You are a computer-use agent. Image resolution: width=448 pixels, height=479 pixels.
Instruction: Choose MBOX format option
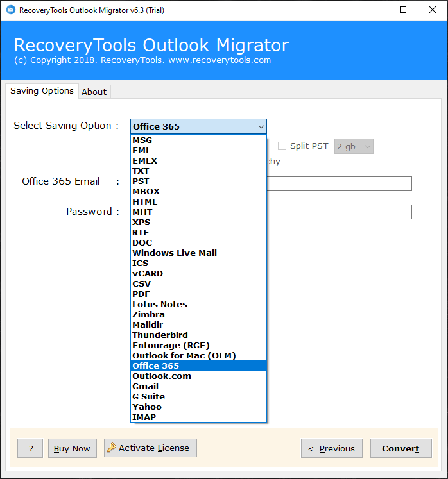tap(198, 192)
